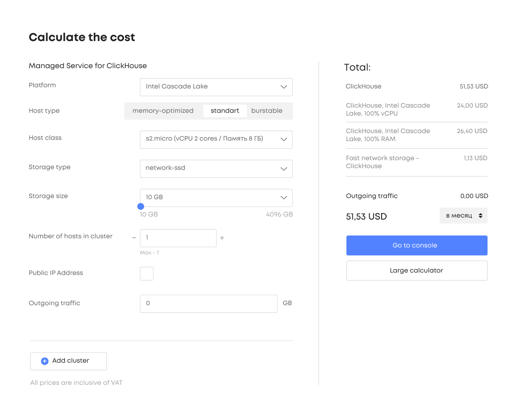Click the Outgoing traffic input field
The width and height of the screenshot is (527, 420).
[208, 303]
